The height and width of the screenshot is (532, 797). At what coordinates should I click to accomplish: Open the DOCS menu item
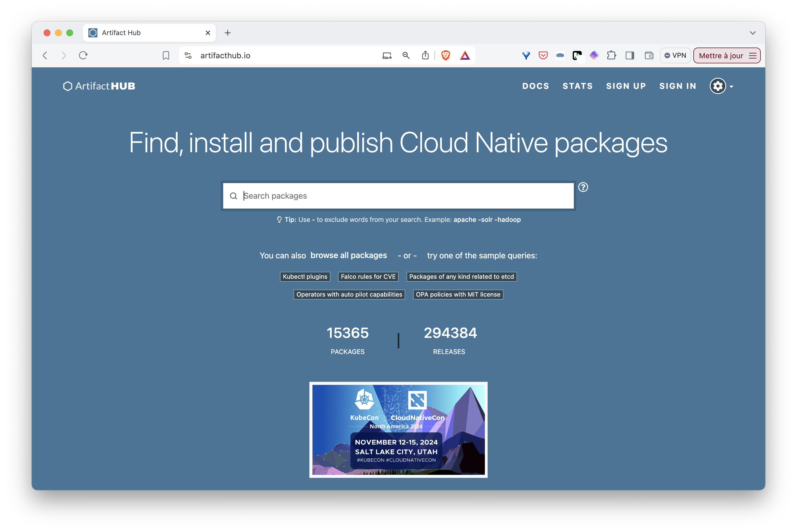pos(536,86)
